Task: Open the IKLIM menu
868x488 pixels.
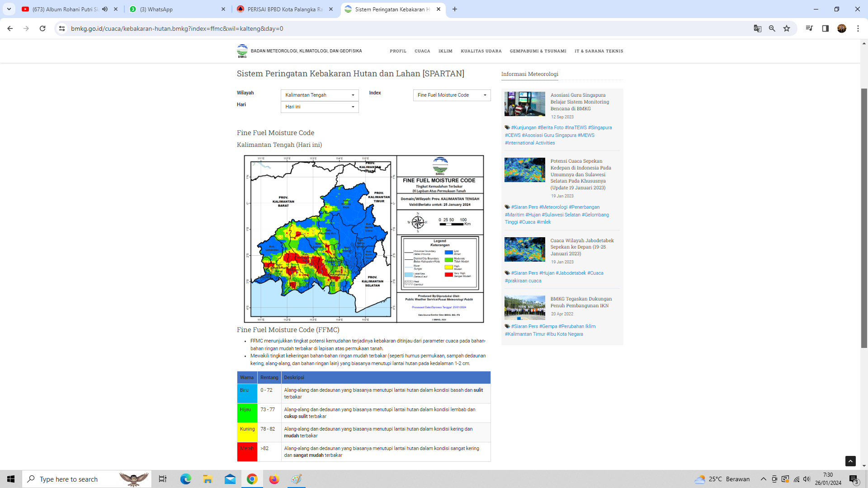Action: [x=445, y=51]
